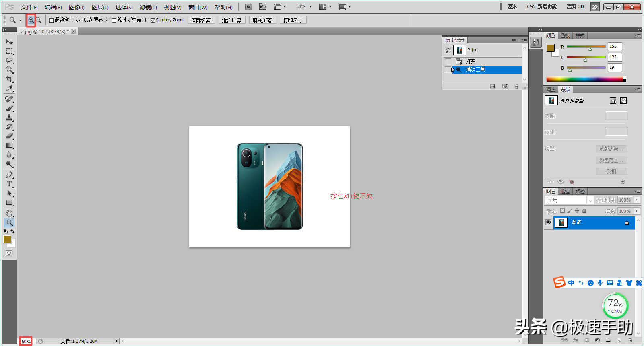Viewport: 644px width, 346px height.
Task: Add pixel mask in Masks panel
Action: (613, 101)
